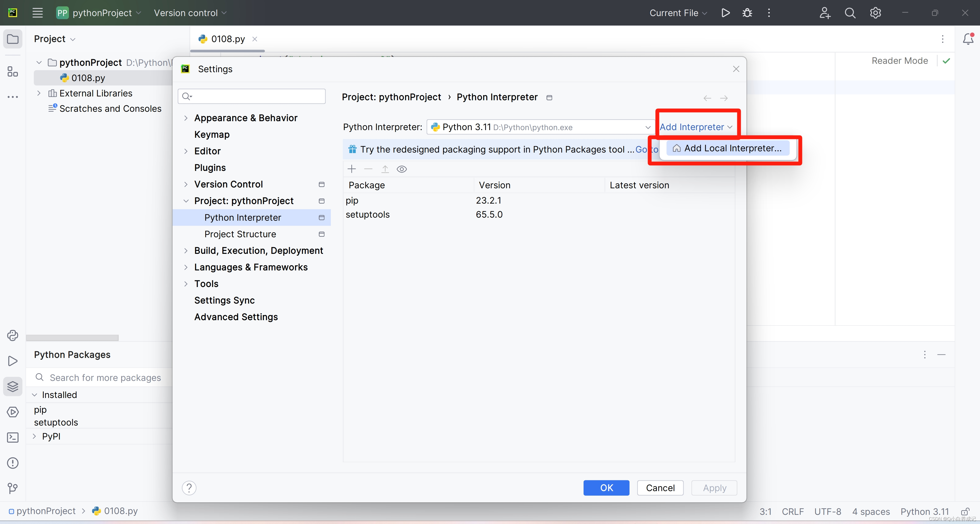Install a package via the plus icon
The width and height of the screenshot is (980, 524).
351,169
